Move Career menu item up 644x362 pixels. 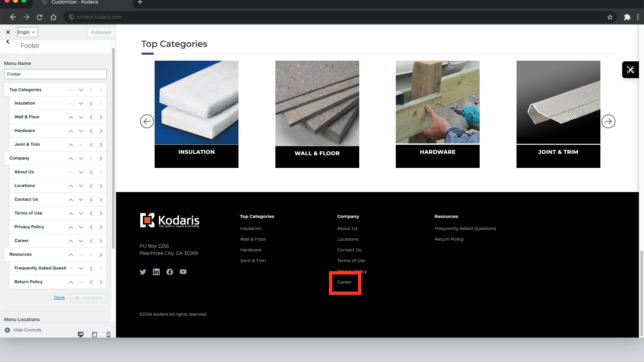71,241
